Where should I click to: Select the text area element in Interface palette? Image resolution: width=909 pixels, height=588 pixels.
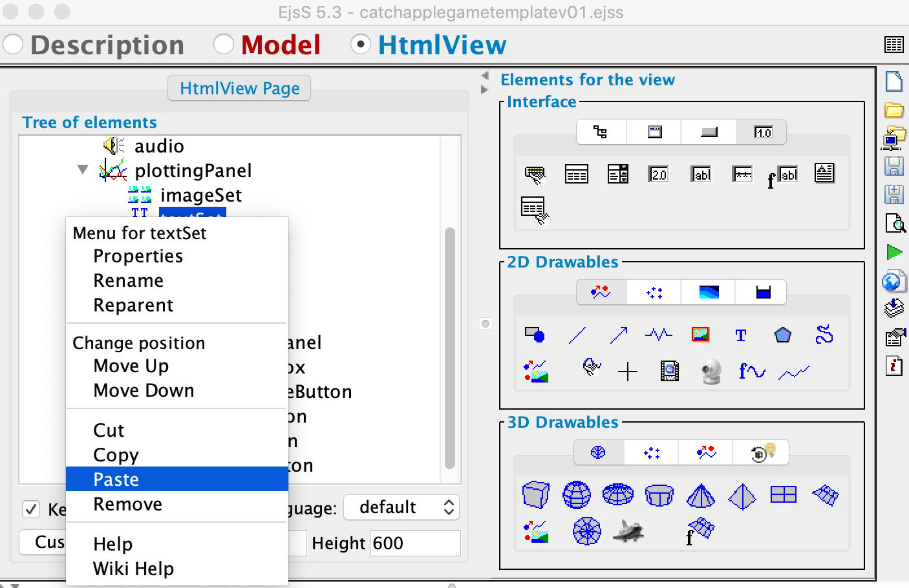(x=824, y=173)
